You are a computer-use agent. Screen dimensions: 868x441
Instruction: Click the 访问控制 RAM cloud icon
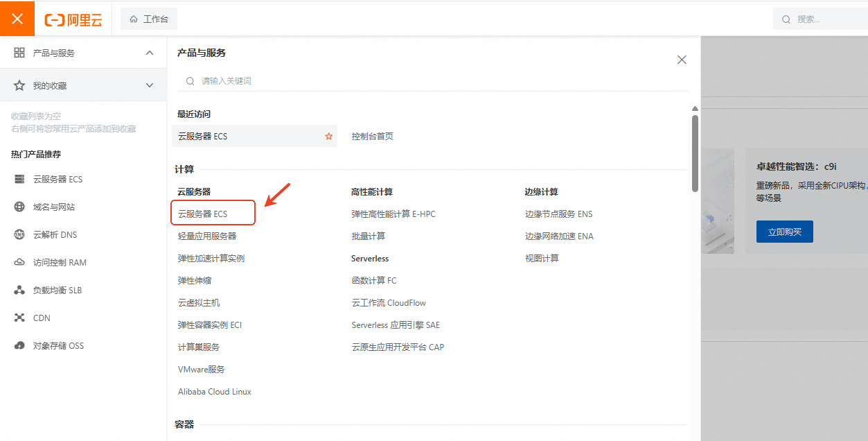[19, 262]
